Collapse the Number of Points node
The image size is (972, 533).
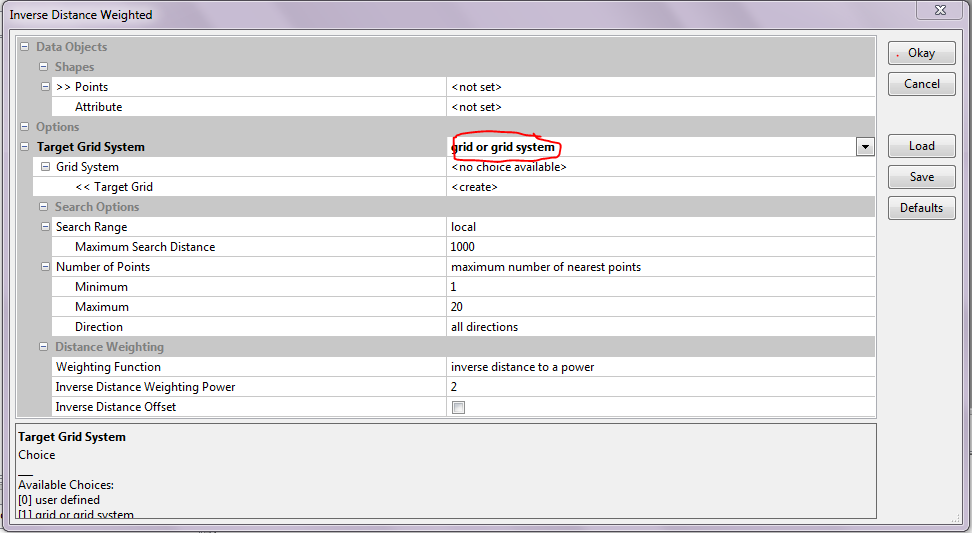[45, 267]
